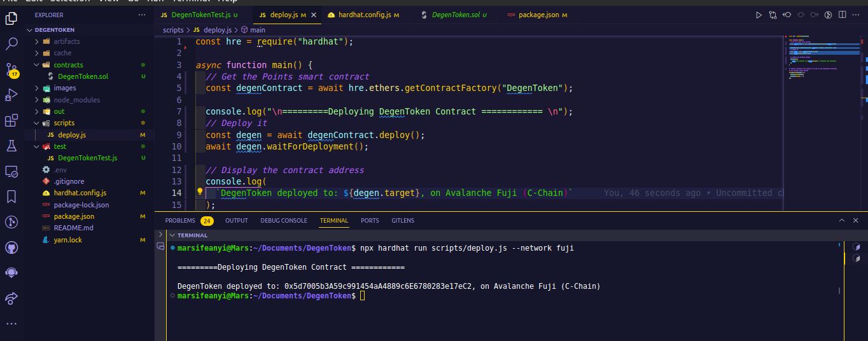The image size is (868, 341).
Task: Split the editor to the right
Action: [843, 15]
